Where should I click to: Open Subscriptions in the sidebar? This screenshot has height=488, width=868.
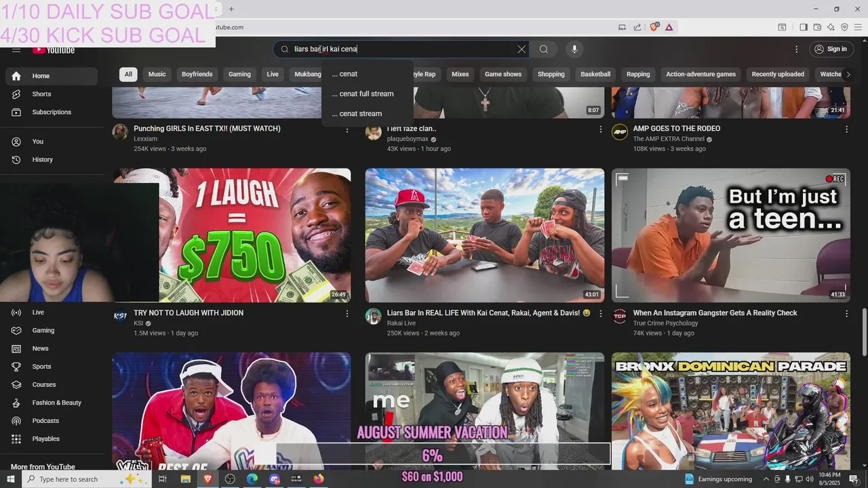click(52, 112)
